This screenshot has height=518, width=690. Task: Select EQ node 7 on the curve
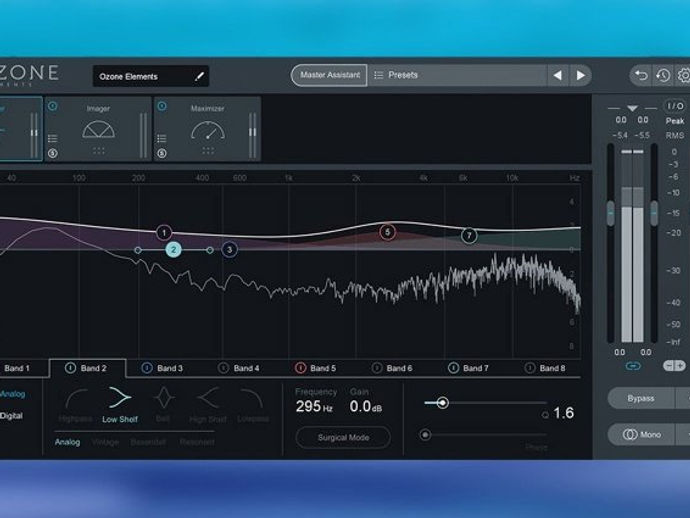(x=469, y=235)
